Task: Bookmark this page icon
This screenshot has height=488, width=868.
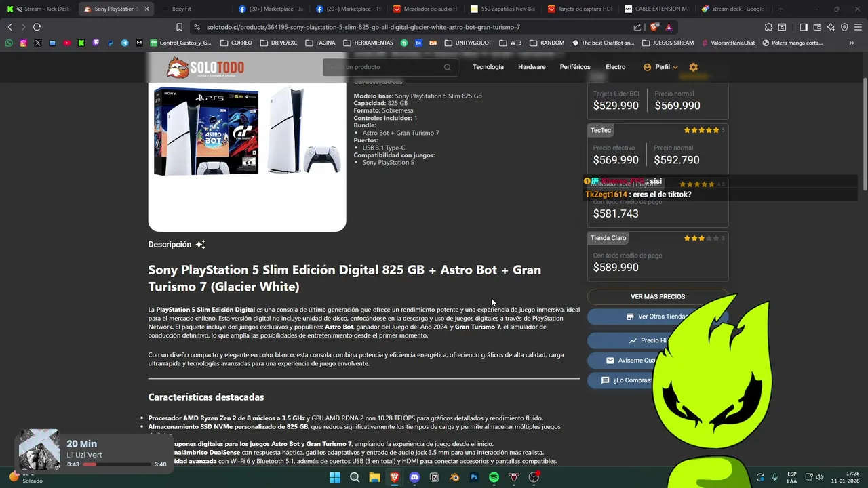Action: [179, 27]
